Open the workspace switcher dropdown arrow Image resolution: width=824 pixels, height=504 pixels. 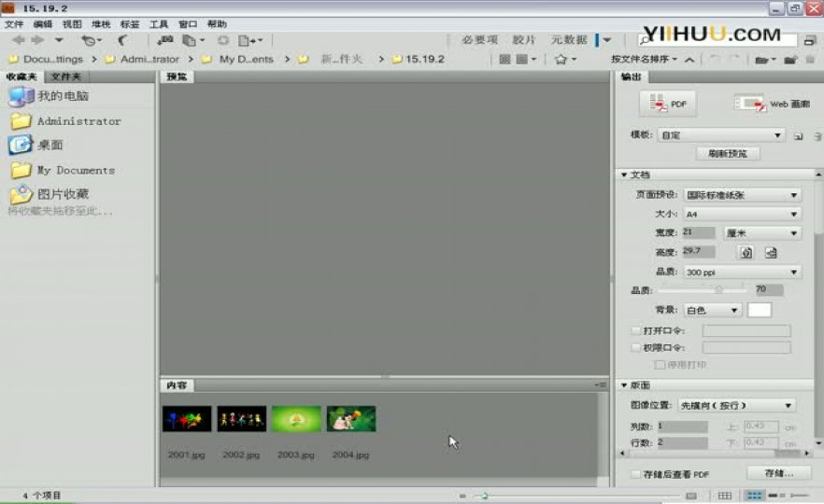tap(607, 40)
